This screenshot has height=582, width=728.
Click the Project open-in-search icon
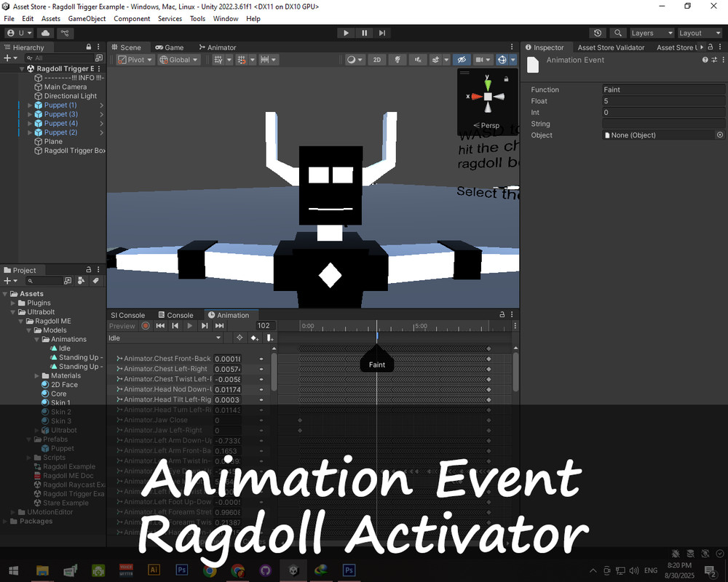68,280
